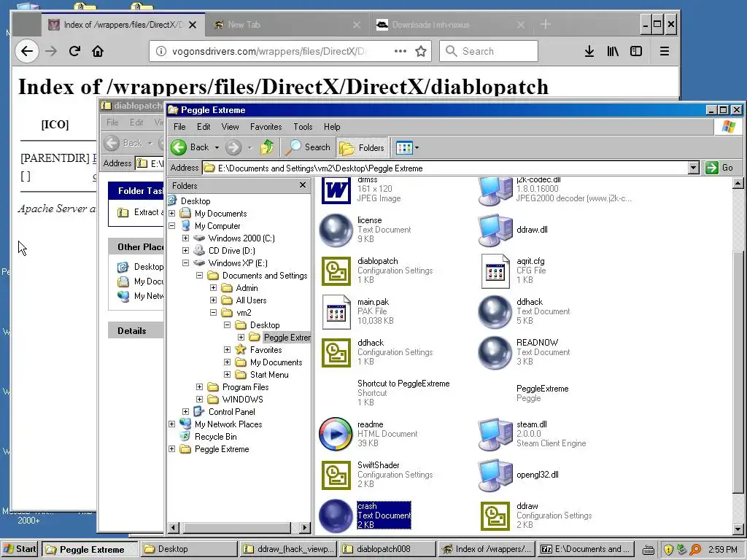Open the Views dropdown button

pos(407,147)
